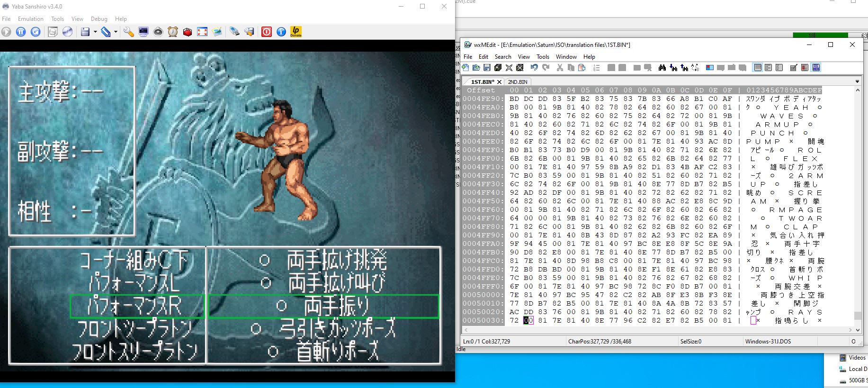Open the Debug menu
This screenshot has width=868, height=388.
pos(99,19)
